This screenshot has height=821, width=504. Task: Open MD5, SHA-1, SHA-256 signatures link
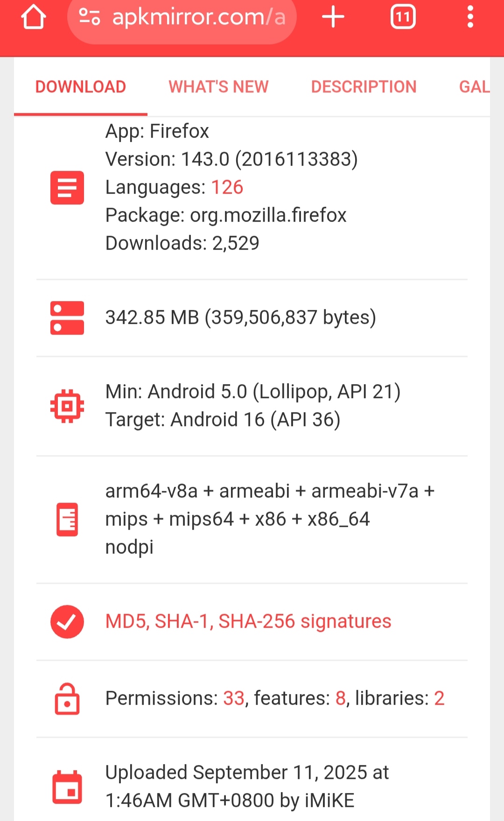[248, 622]
